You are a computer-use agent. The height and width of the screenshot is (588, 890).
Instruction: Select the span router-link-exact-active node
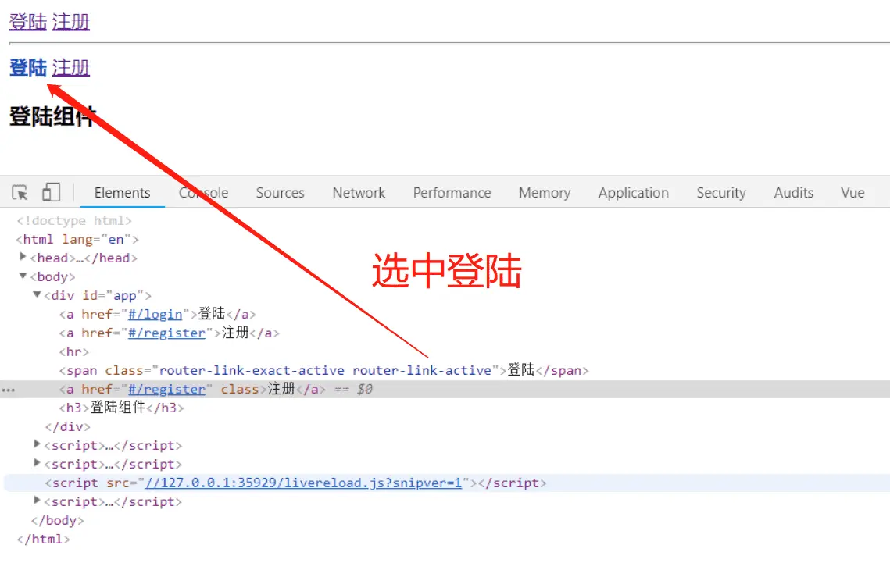pyautogui.click(x=323, y=370)
